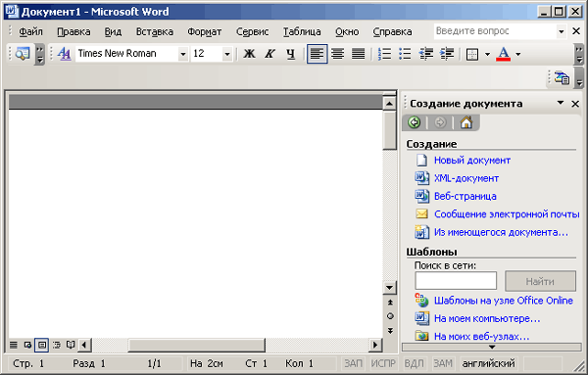Toggle italic with the К button
This screenshot has height=375, width=588.
pyautogui.click(x=269, y=54)
